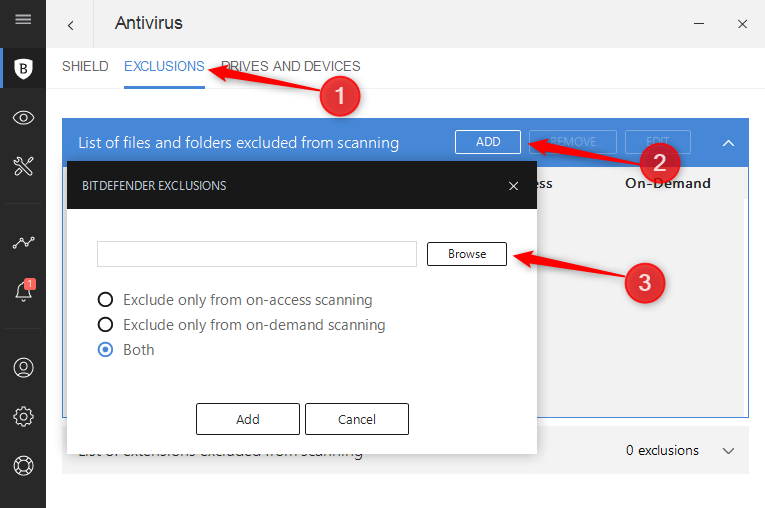The height and width of the screenshot is (508, 765).
Task: Select Exclude only from on-access scanning
Action: 105,300
